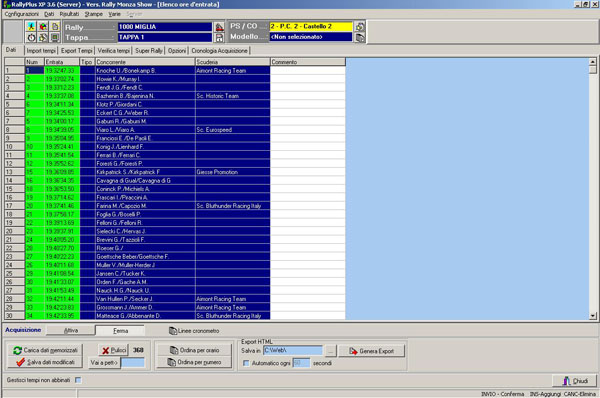The height and width of the screenshot is (398, 600).
Task: Click the Vai a pett number input field
Action: point(133,362)
